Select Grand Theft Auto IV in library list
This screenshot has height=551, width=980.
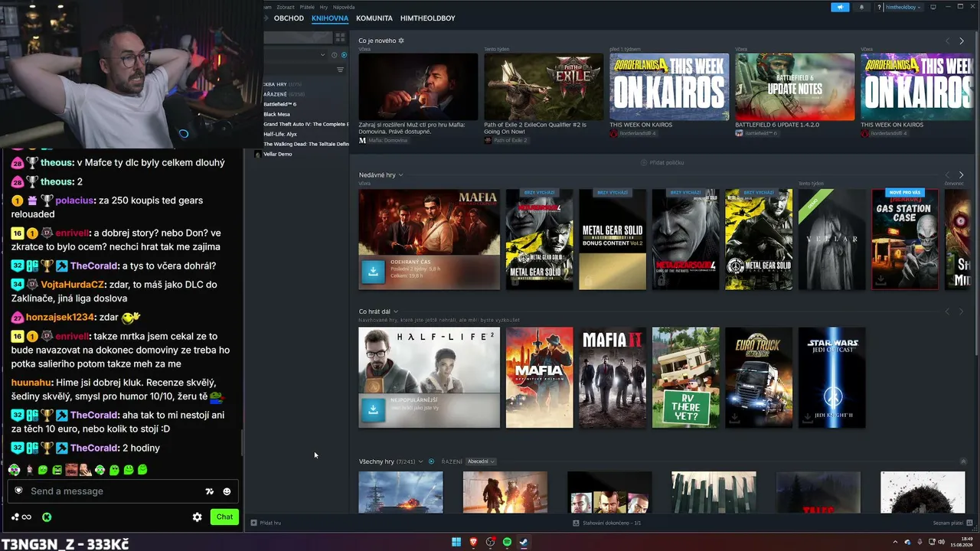(x=306, y=124)
